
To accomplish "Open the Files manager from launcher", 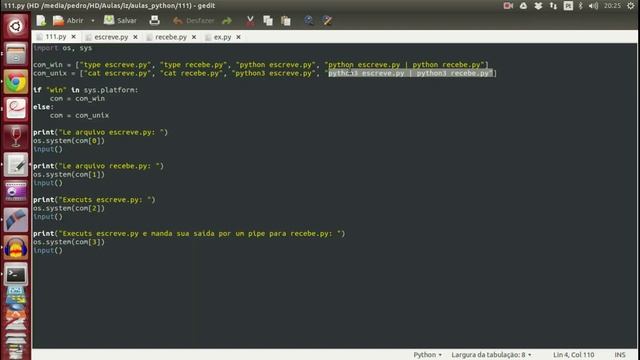I will point(16,54).
